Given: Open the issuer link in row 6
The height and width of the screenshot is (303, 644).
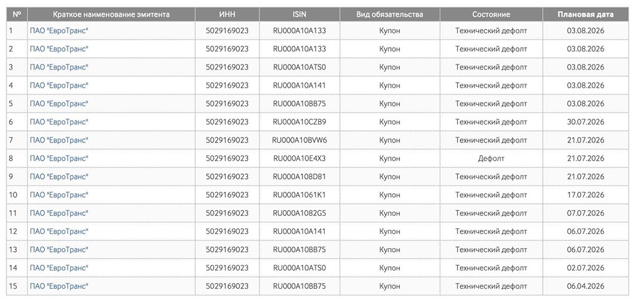Looking at the screenshot, I should (x=59, y=122).
